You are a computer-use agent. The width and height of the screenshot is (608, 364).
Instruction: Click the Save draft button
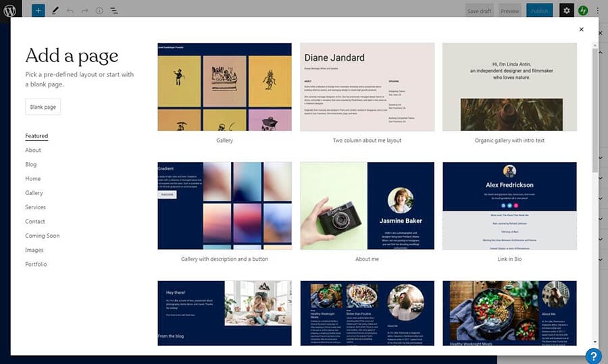[x=480, y=11]
